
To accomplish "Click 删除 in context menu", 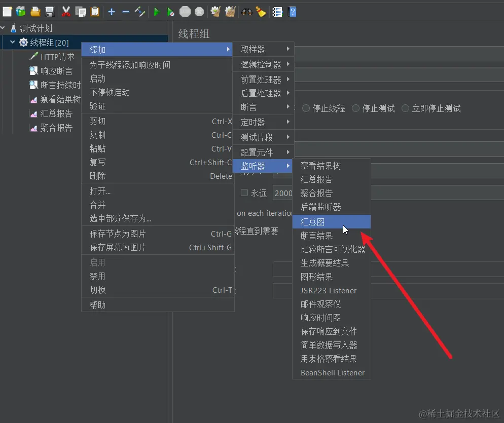I will click(157, 176).
